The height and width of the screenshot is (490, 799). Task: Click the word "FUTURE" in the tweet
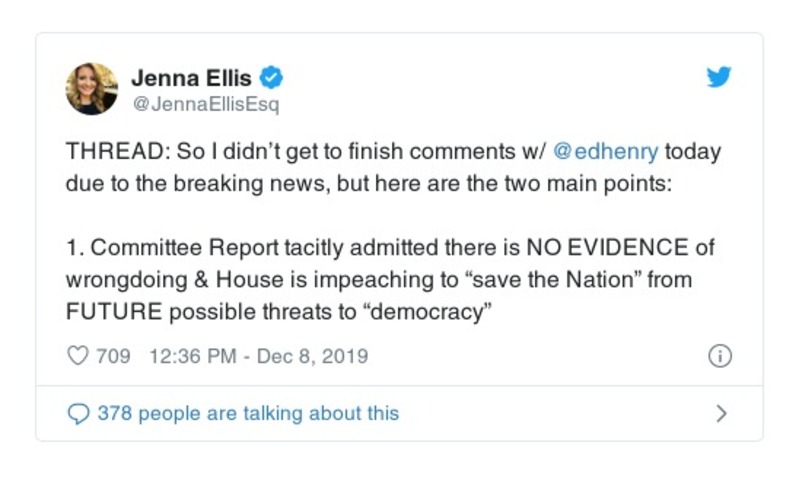(113, 310)
